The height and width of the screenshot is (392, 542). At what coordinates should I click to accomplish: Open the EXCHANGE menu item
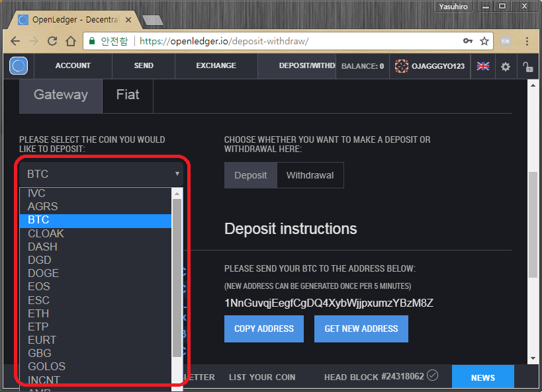(x=216, y=65)
